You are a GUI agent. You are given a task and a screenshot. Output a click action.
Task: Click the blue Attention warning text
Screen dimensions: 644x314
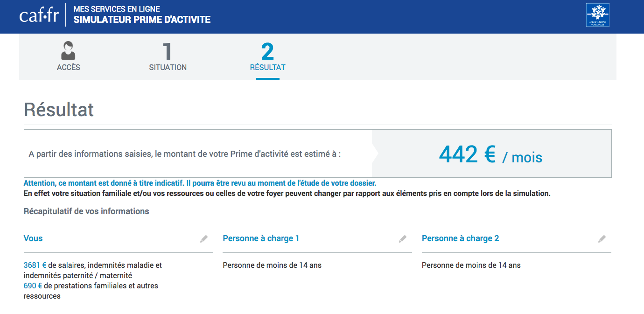pos(200,183)
